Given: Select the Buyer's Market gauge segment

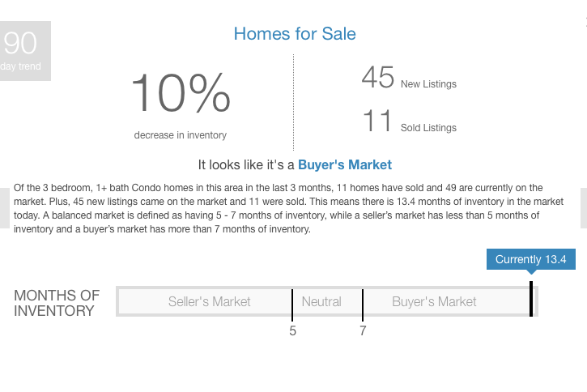Looking at the screenshot, I should (434, 301).
